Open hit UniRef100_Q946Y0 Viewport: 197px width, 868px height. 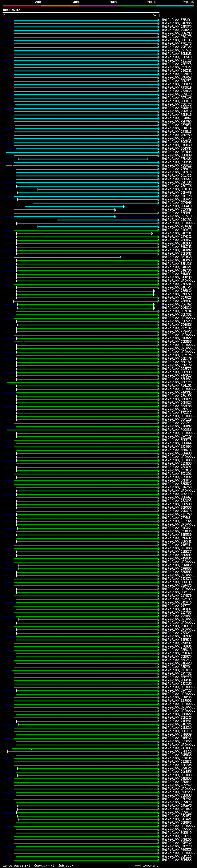(177, 30)
